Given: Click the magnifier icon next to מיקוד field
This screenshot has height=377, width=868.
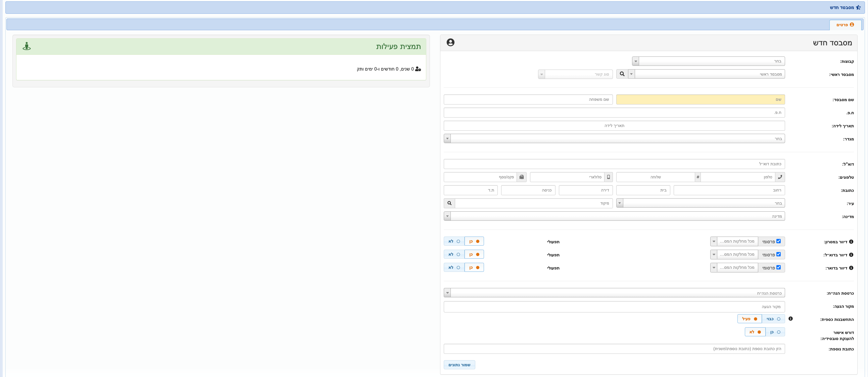Looking at the screenshot, I should tap(449, 203).
